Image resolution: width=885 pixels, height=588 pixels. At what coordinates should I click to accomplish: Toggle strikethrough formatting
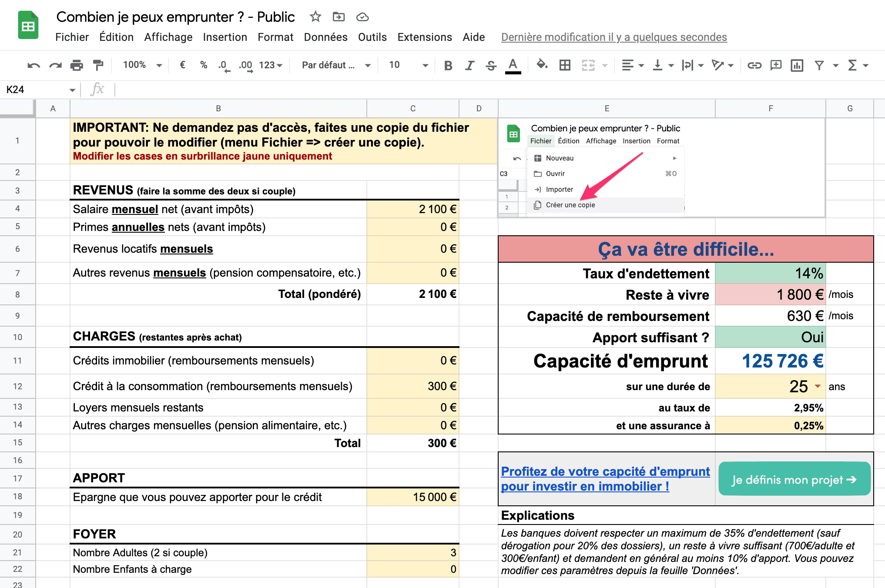tap(491, 65)
